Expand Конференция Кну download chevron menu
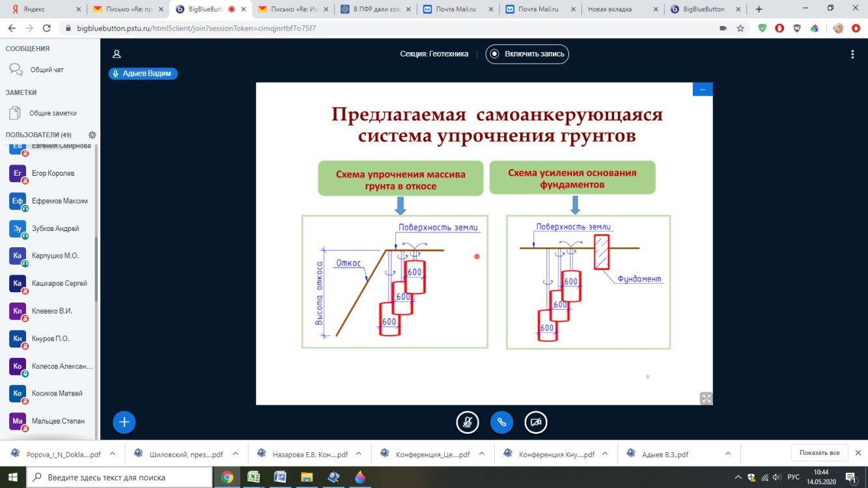Screen dimensions: 868x488 [x=606, y=454]
